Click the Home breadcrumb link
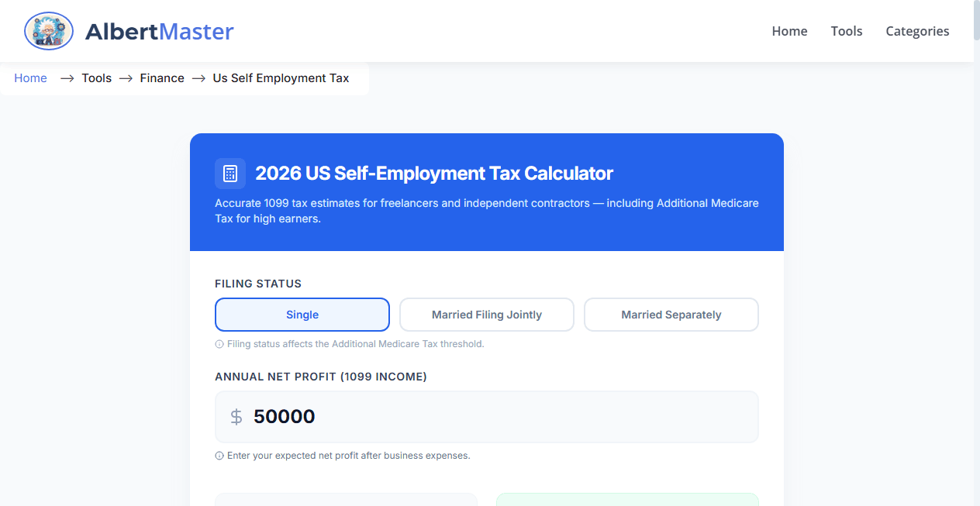This screenshot has height=506, width=980. pyautogui.click(x=30, y=77)
